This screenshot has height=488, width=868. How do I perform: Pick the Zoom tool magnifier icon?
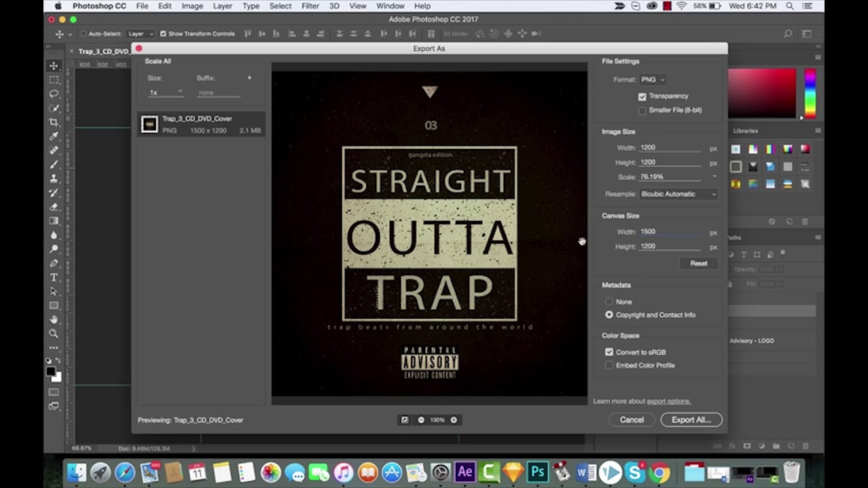pos(54,333)
